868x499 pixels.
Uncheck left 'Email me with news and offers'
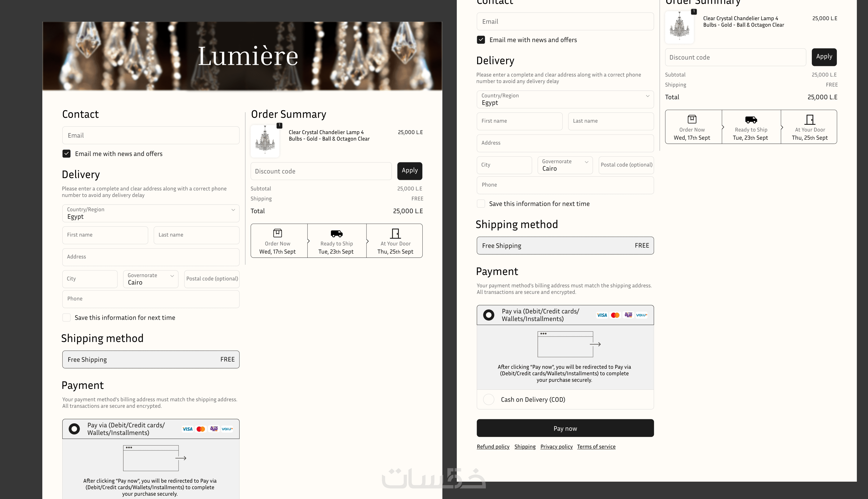pyautogui.click(x=66, y=153)
